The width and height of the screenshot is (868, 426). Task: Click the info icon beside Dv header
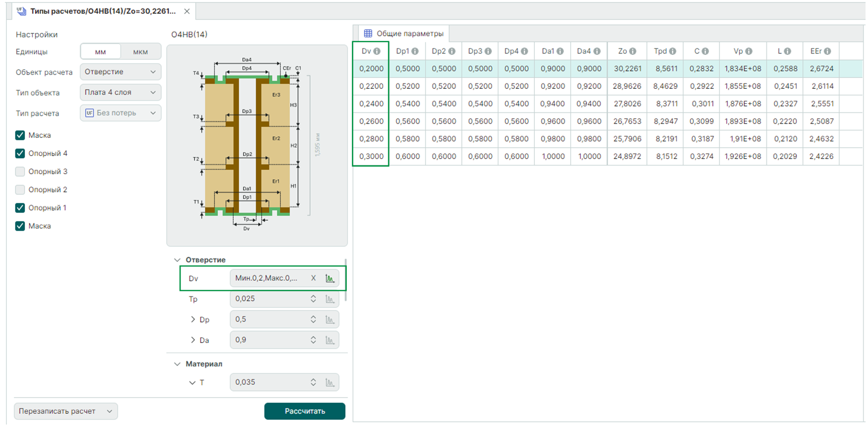click(x=377, y=51)
